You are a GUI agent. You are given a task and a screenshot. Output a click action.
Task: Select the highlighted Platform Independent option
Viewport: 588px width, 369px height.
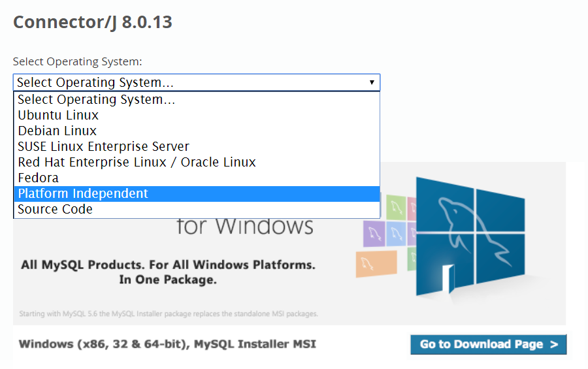tap(197, 193)
